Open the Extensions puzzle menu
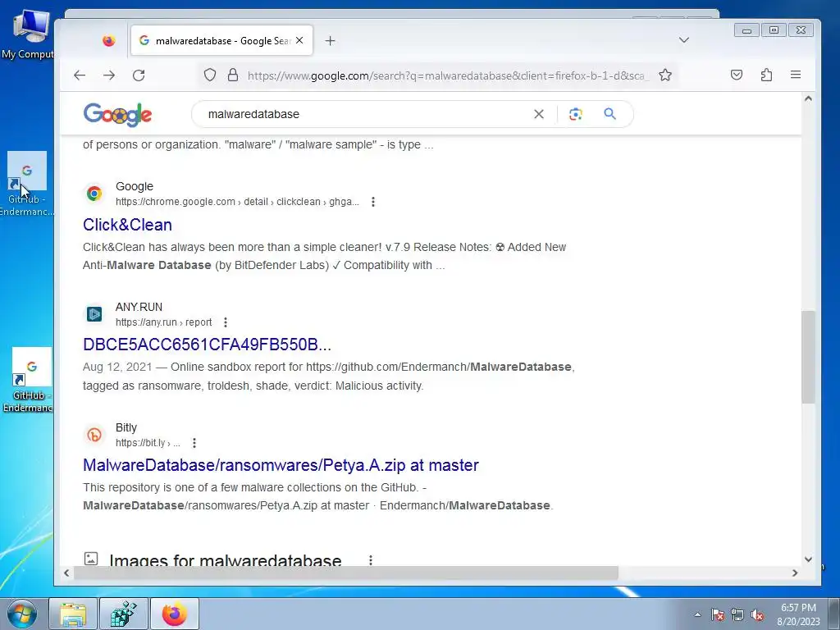 pyautogui.click(x=766, y=75)
